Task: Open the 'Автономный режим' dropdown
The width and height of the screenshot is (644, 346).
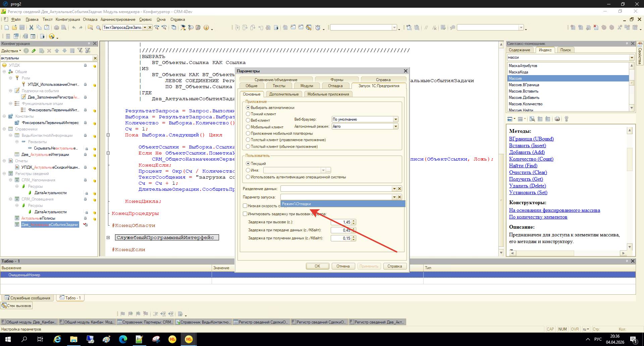Action: pos(395,126)
